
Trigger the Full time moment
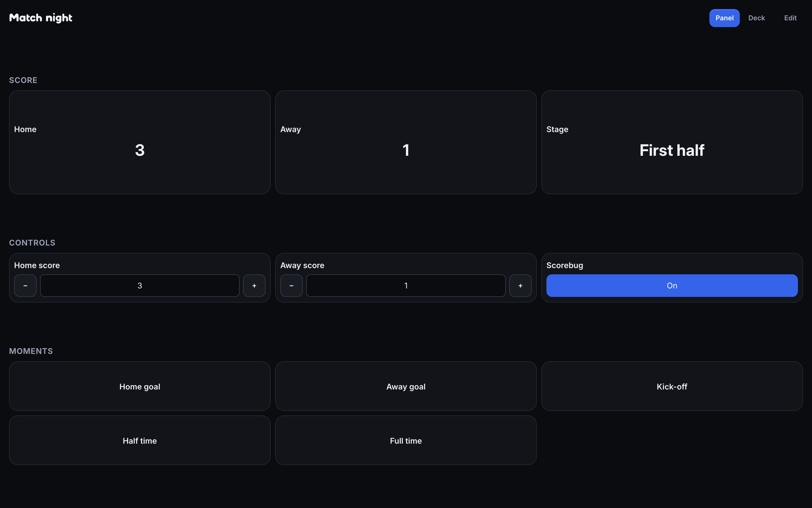point(406,440)
